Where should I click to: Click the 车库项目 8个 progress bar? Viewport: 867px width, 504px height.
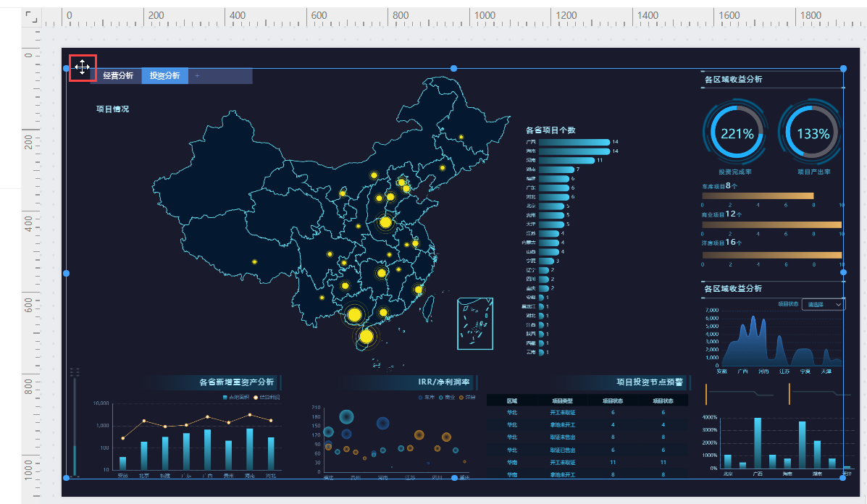tap(758, 196)
